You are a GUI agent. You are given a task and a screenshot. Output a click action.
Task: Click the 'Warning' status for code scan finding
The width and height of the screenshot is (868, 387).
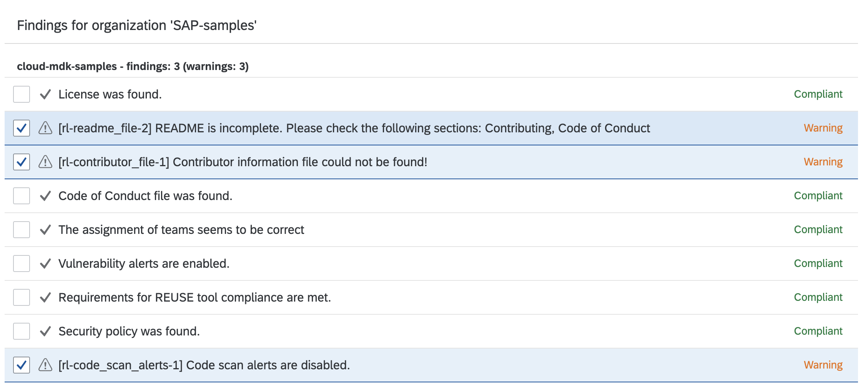pyautogui.click(x=823, y=365)
